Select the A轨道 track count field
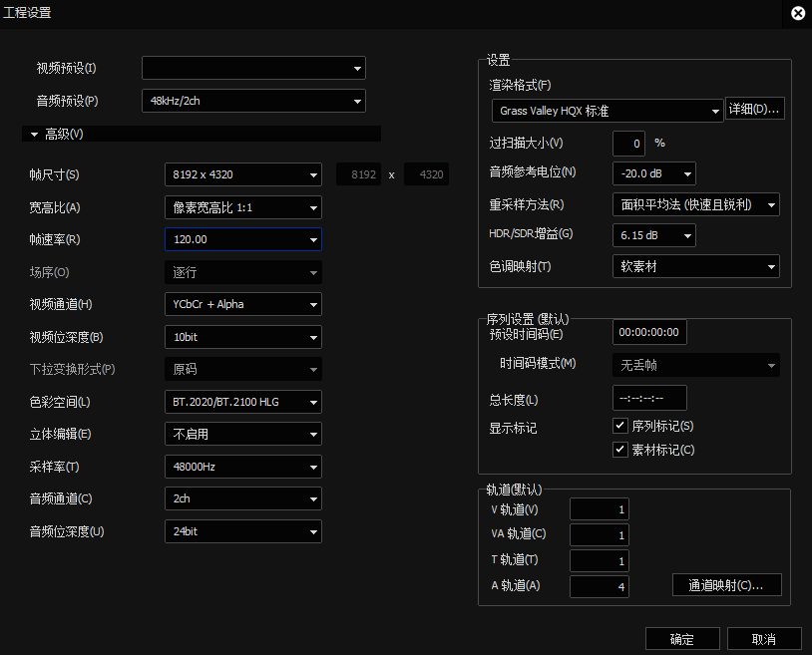Image resolution: width=812 pixels, height=655 pixels. [x=598, y=586]
